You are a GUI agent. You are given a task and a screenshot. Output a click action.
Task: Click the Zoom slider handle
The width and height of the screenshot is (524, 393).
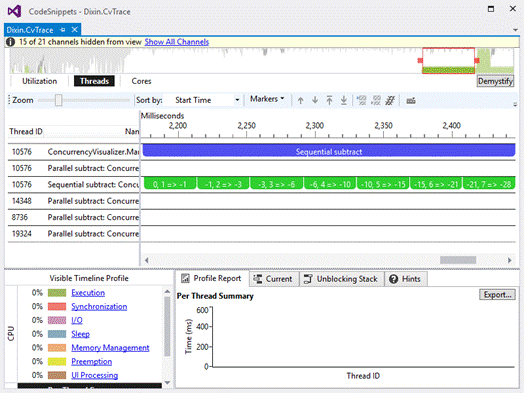pyautogui.click(x=58, y=100)
